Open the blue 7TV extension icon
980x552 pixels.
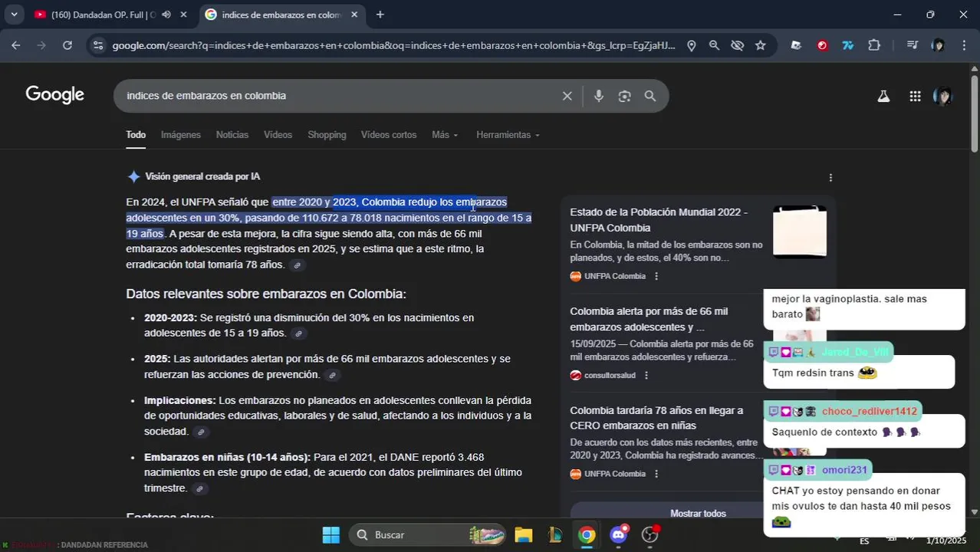pyautogui.click(x=848, y=45)
